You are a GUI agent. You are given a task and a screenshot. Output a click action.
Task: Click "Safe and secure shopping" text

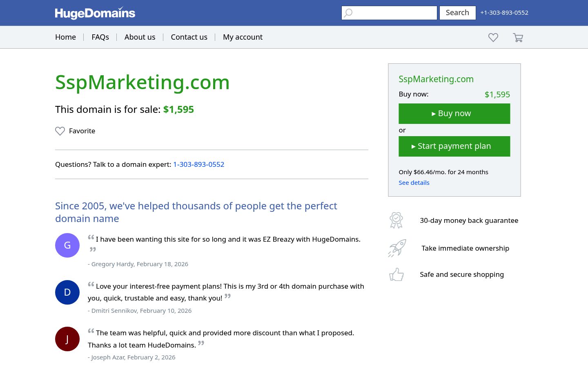461,274
